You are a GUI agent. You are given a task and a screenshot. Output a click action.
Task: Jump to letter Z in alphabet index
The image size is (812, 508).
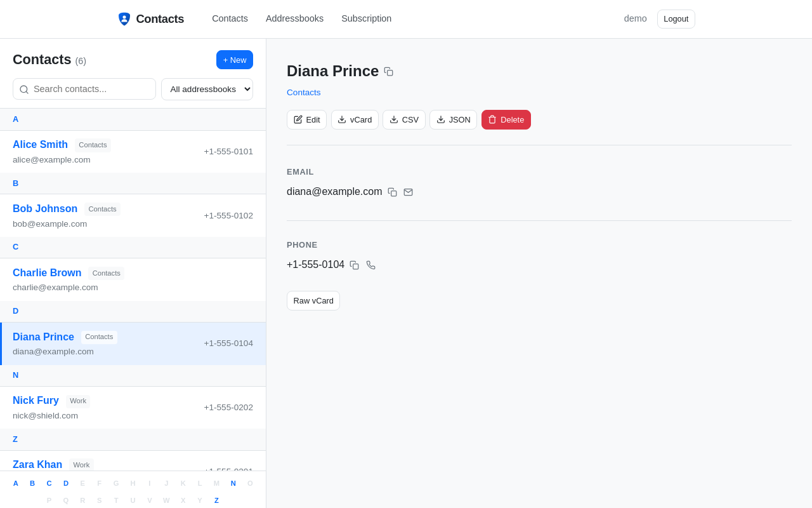pos(216,500)
